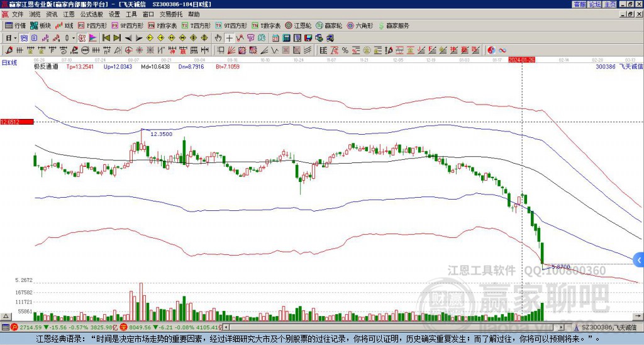Click the yin-yang icon in drawing toolbar
Viewport: 644px width, 345px height.
coord(492,50)
